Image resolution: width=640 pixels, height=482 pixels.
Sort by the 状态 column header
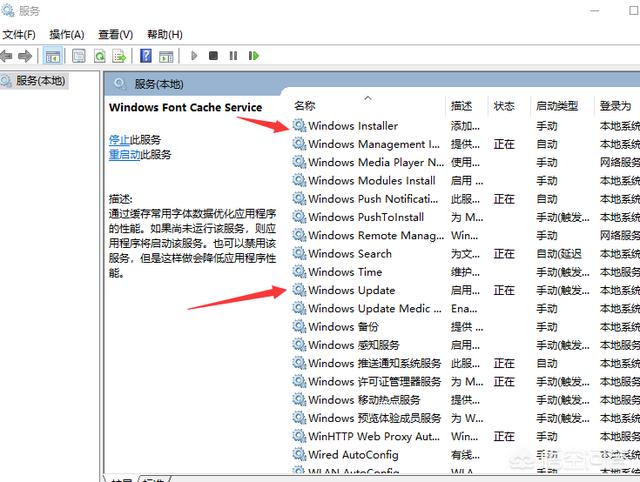coord(504,106)
